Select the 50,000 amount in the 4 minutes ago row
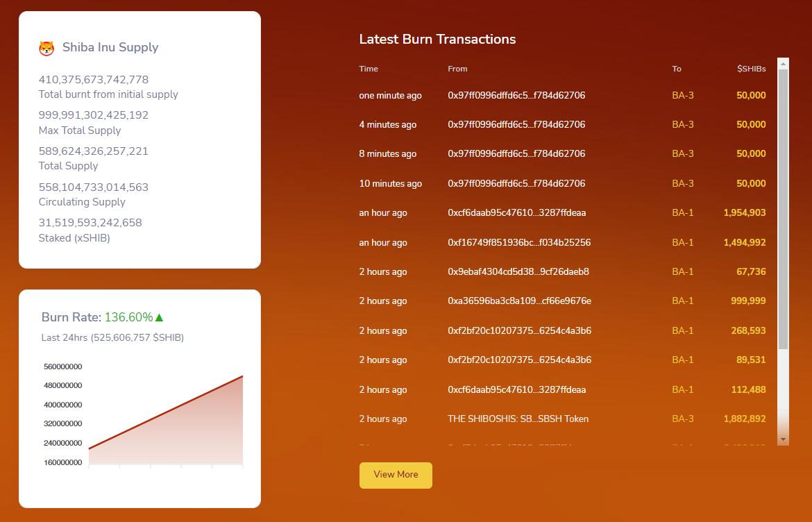This screenshot has height=522, width=812. click(751, 124)
